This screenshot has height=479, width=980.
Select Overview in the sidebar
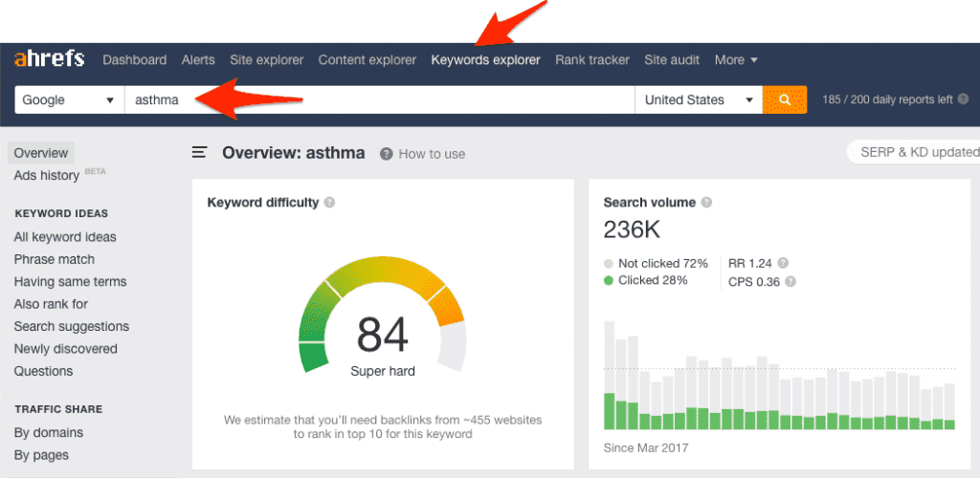tap(40, 153)
